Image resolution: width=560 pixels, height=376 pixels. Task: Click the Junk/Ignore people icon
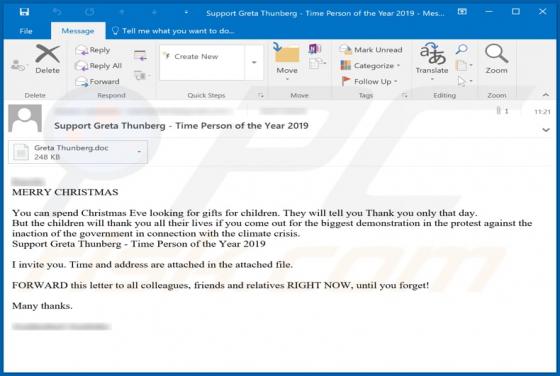tap(18, 66)
